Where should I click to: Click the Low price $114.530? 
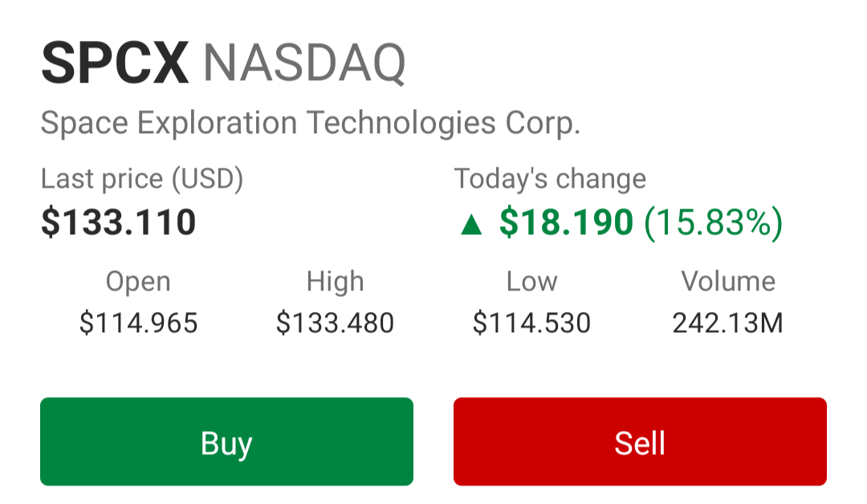pos(532,323)
